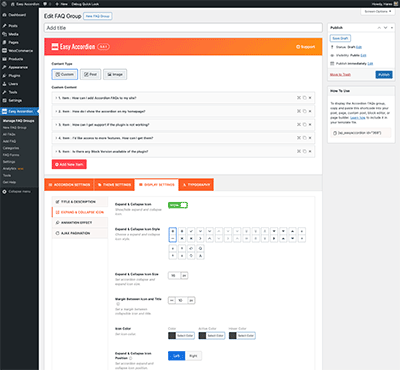Click the help icon beside Expand & Collapse Icon Position
This screenshot has height=370, width=400.
pos(131,358)
